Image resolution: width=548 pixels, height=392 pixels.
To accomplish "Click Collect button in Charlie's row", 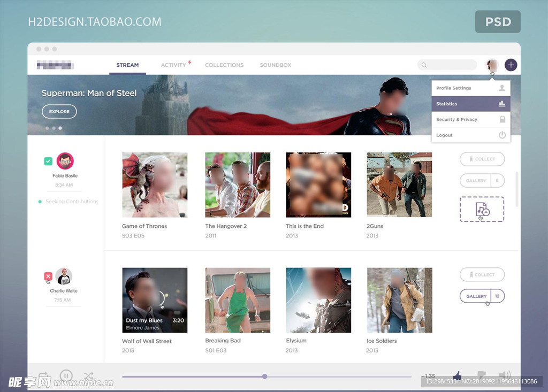I will pos(482,274).
